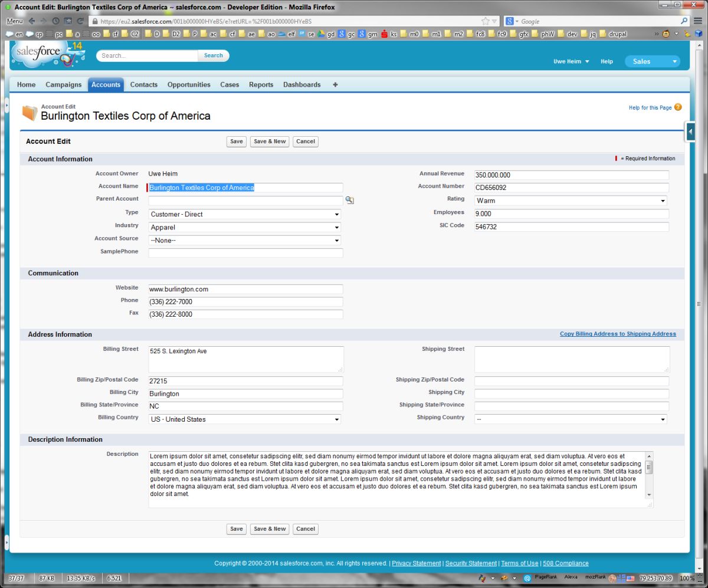This screenshot has width=708, height=588.
Task: Switch to the Contacts tab
Action: [x=144, y=85]
